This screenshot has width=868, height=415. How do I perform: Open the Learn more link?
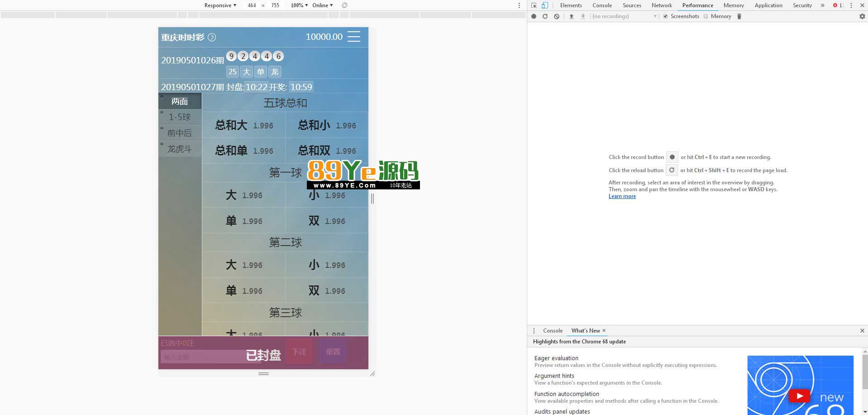coord(622,196)
